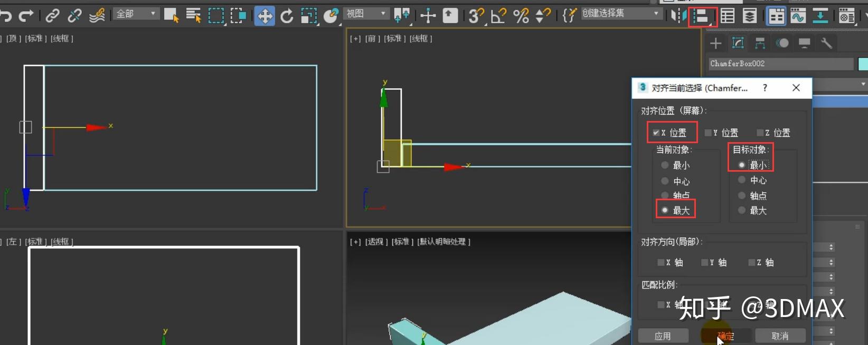Select 轴点 under 目标对象

pyautogui.click(x=742, y=195)
